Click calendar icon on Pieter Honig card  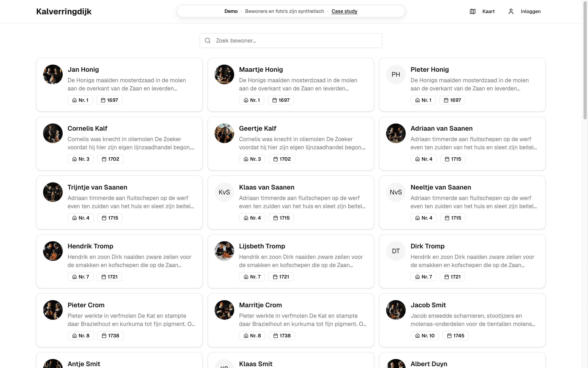(x=446, y=100)
